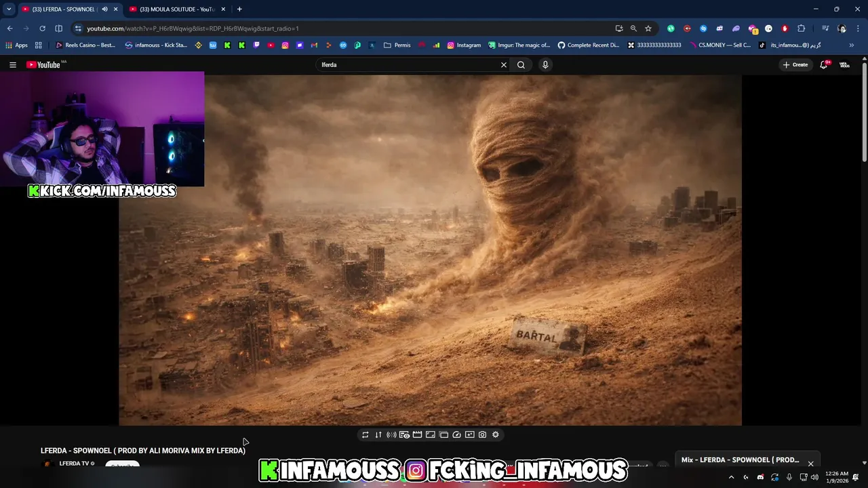Screen dimensions: 868x488
Task: Open the Complete Recent Di... GitHub bookmark
Action: click(x=589, y=45)
